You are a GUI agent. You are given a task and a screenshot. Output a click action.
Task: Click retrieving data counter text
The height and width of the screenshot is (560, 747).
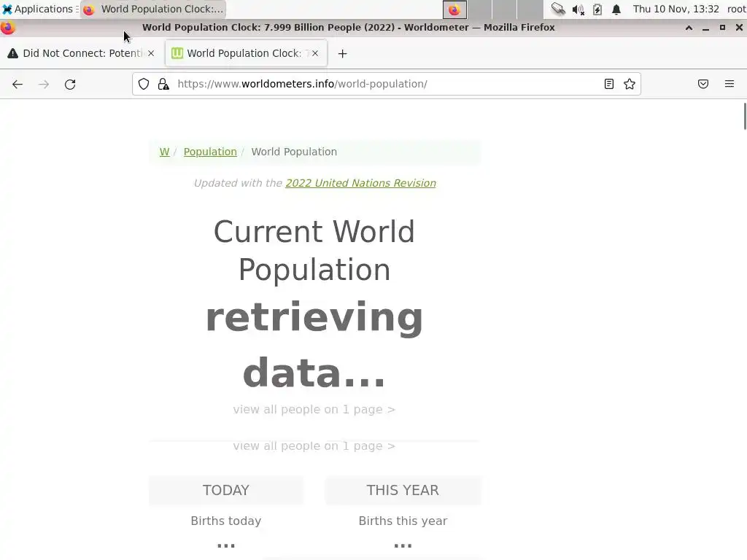click(x=314, y=345)
